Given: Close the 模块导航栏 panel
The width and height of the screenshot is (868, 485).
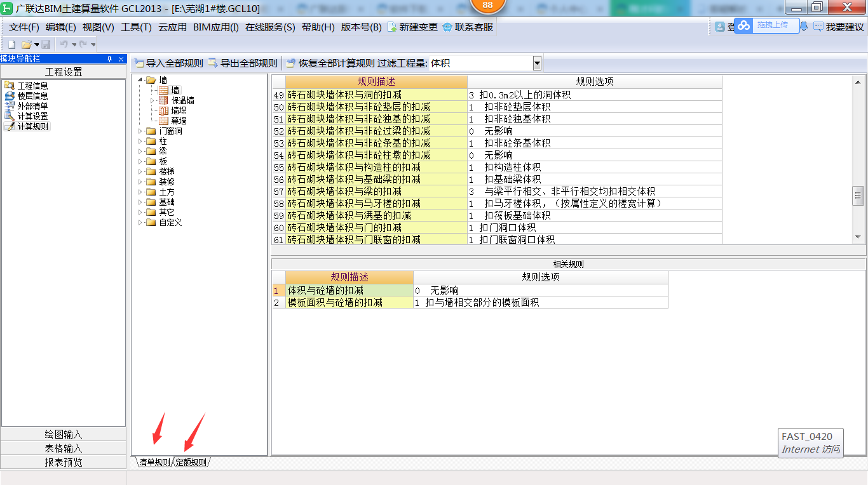Looking at the screenshot, I should [121, 59].
